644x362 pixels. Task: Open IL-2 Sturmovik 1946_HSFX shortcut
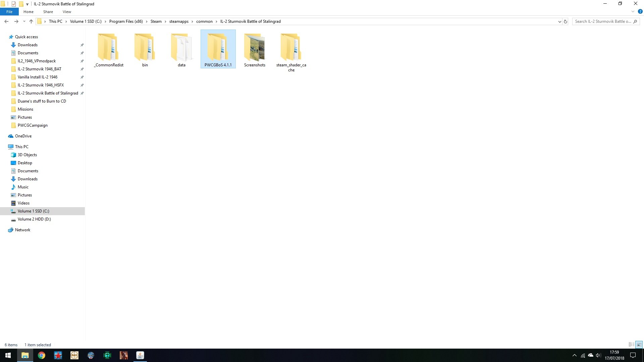pos(41,85)
